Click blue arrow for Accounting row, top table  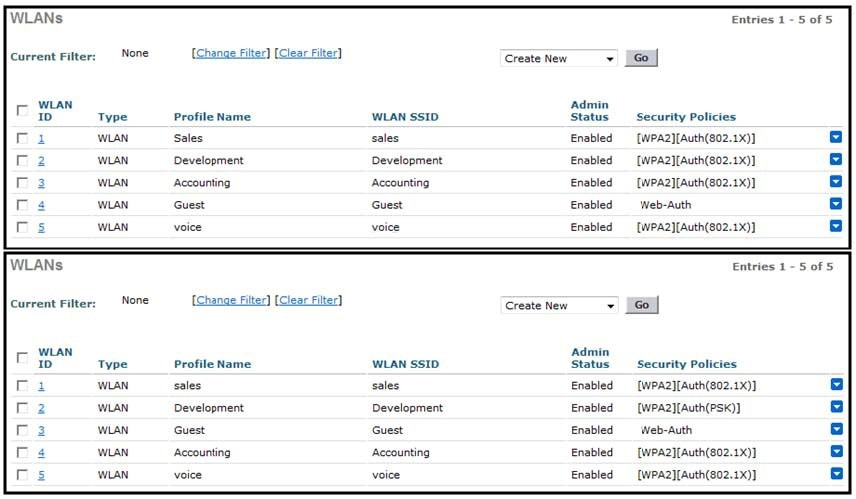point(836,182)
